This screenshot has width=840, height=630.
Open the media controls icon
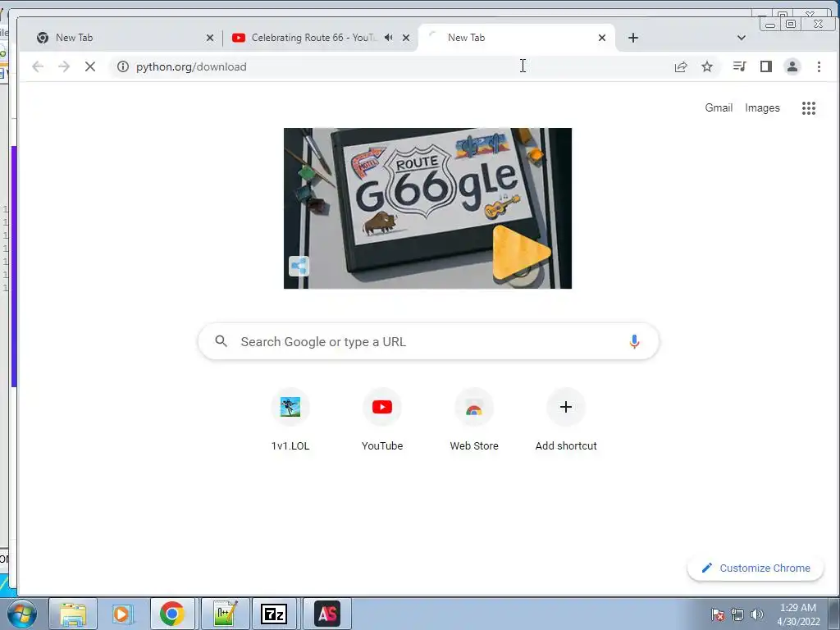point(740,66)
